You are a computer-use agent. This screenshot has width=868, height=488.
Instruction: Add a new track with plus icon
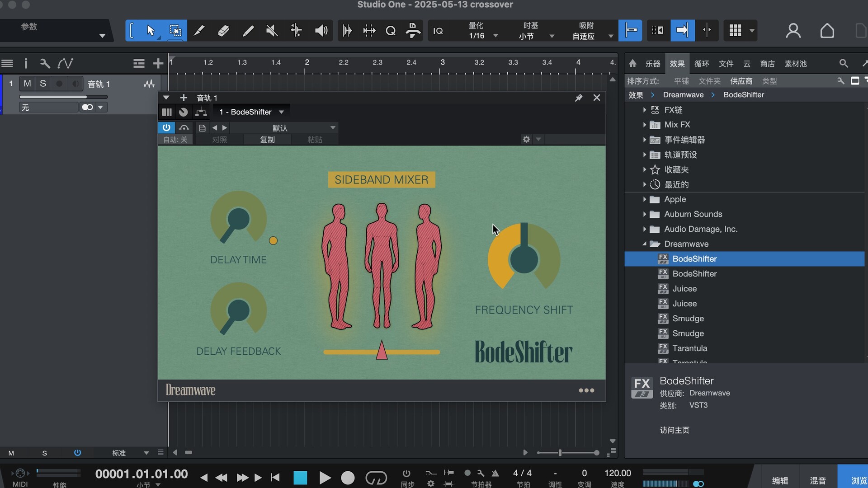click(158, 63)
